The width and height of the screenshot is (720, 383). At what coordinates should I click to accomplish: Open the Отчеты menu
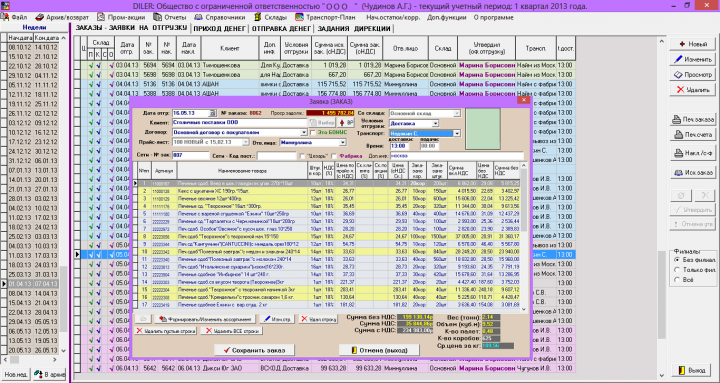point(170,17)
